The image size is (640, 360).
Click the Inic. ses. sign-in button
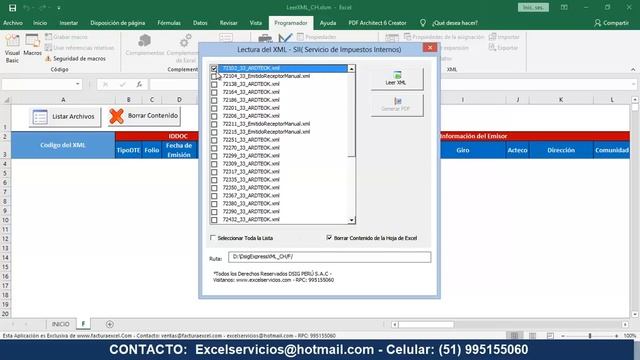point(533,7)
